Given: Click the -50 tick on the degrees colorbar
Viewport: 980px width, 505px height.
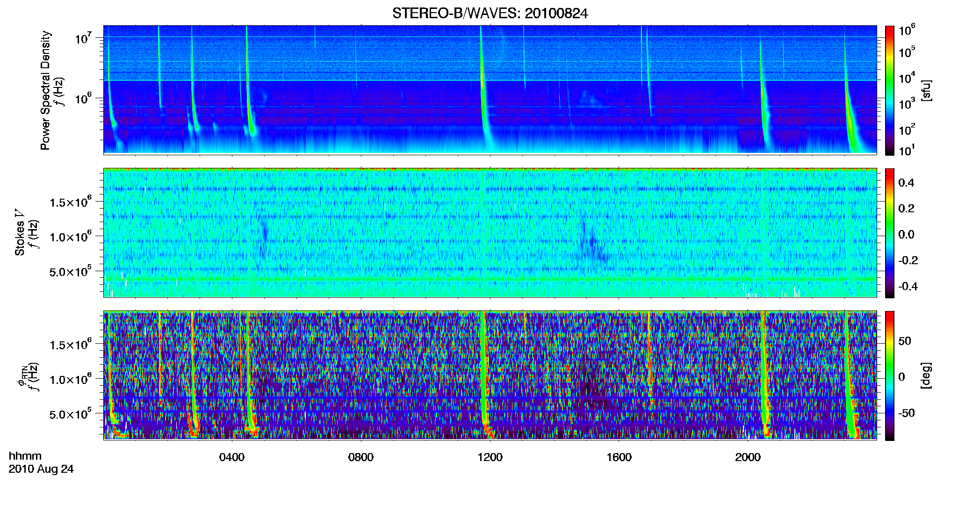Looking at the screenshot, I should [x=907, y=413].
